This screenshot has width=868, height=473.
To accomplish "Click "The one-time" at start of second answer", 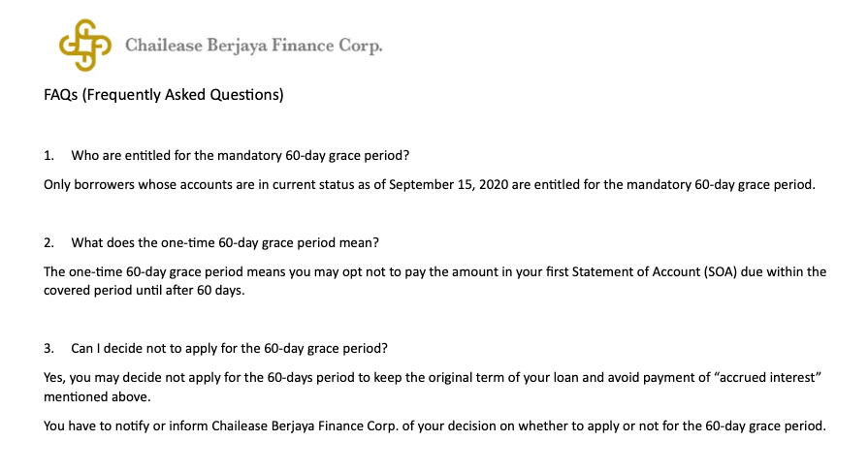I will pos(83,271).
